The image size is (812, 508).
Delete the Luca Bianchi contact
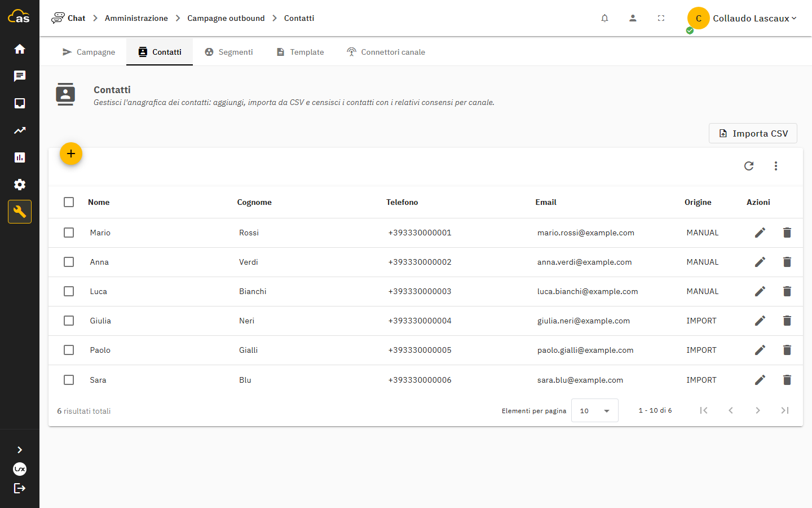pos(787,291)
